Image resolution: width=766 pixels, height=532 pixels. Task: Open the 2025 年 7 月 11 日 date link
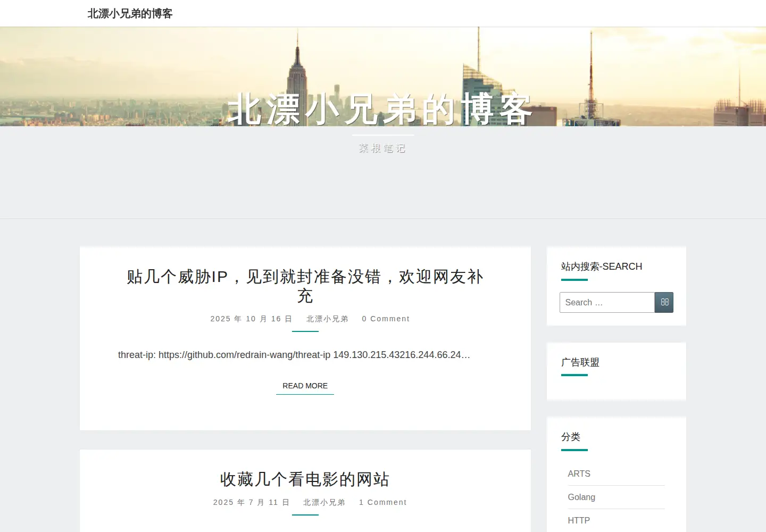[x=252, y=502]
